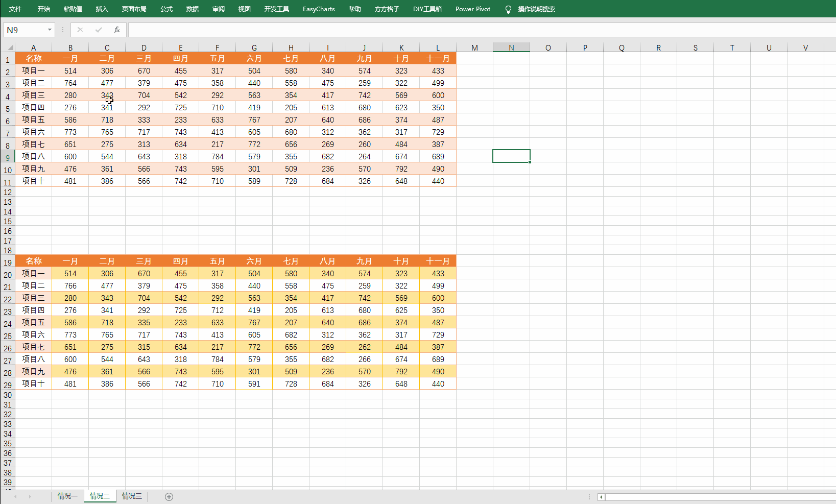Click the formula bar cancel X icon
Image resolution: width=836 pixels, height=504 pixels.
tap(80, 30)
